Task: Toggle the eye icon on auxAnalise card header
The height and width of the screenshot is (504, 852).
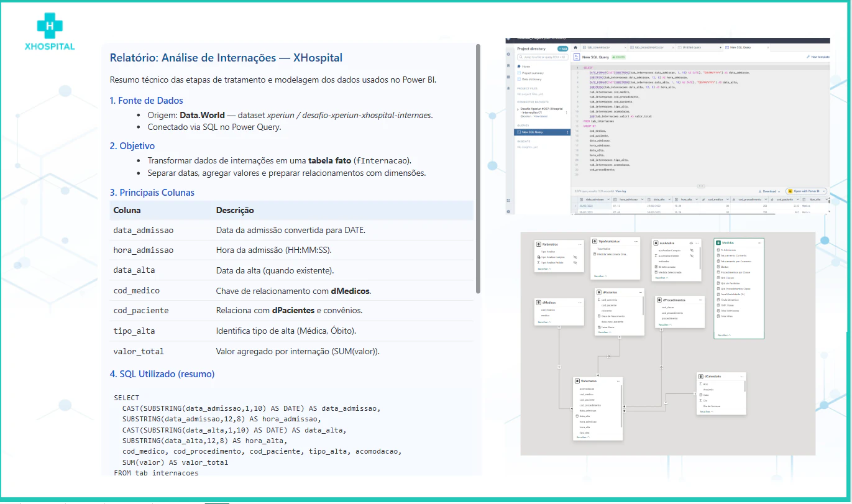Action: [x=691, y=242]
